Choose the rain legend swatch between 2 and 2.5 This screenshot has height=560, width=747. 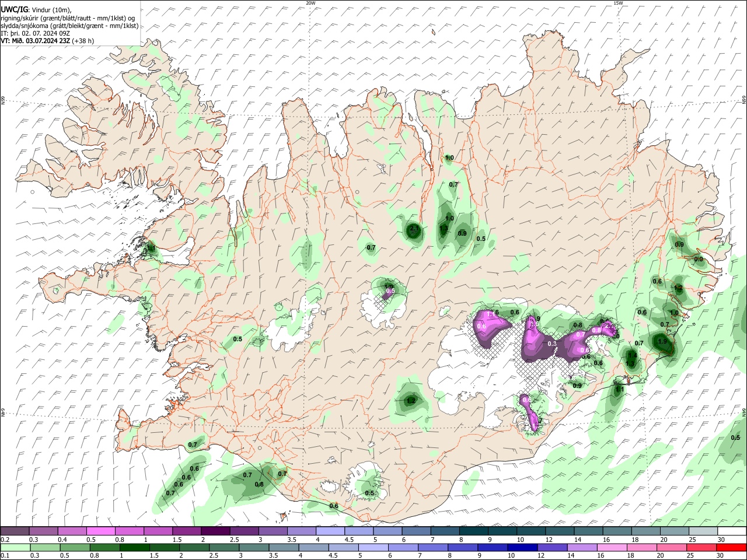194,548
